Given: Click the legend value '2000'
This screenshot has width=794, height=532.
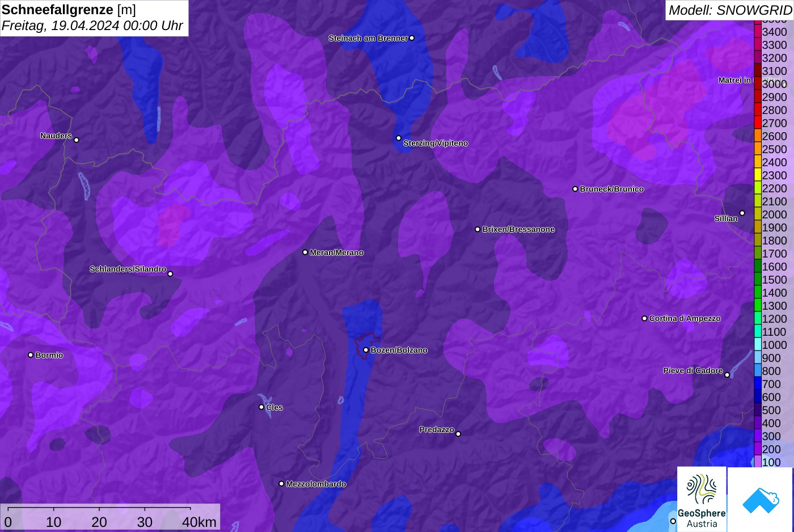Looking at the screenshot, I should (x=774, y=214).
